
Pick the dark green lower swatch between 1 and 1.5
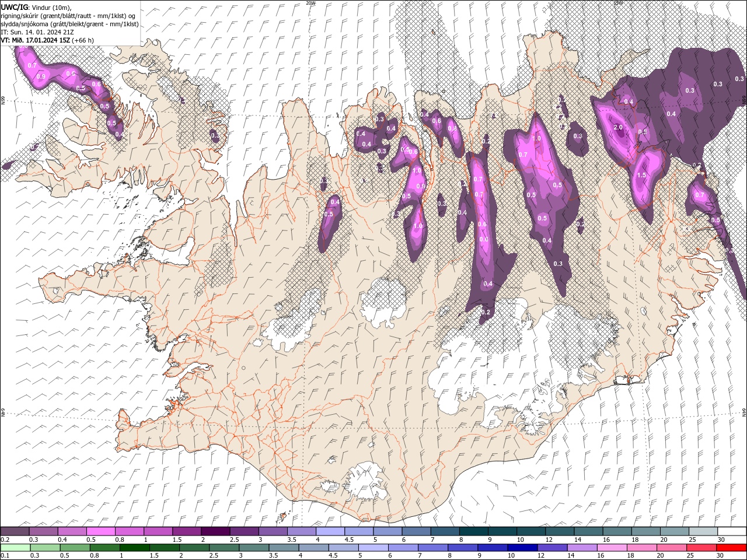point(135,548)
